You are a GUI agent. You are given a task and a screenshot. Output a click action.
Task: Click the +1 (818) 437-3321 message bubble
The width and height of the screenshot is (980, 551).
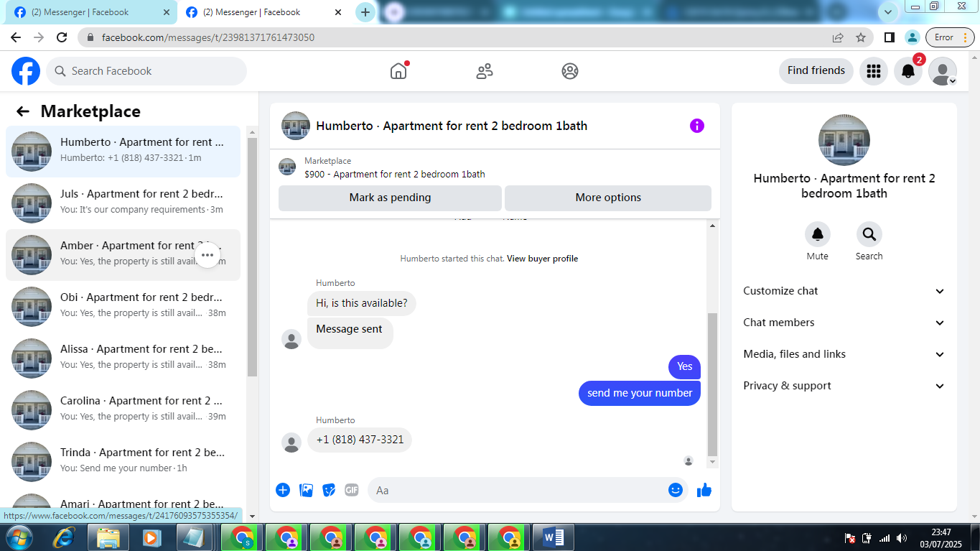(x=360, y=440)
